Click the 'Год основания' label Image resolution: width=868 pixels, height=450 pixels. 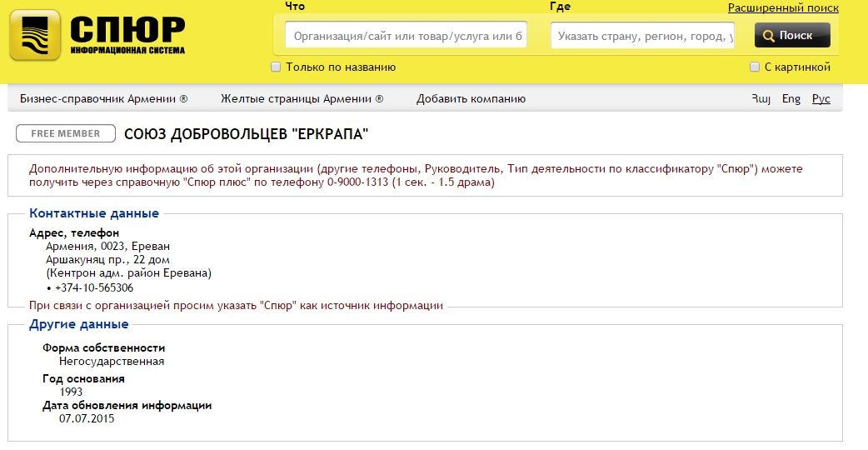[83, 379]
